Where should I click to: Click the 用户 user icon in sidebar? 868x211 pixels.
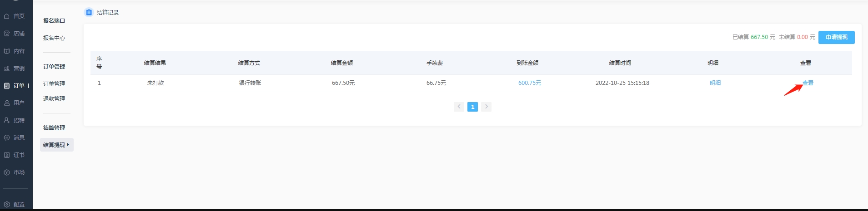point(7,103)
